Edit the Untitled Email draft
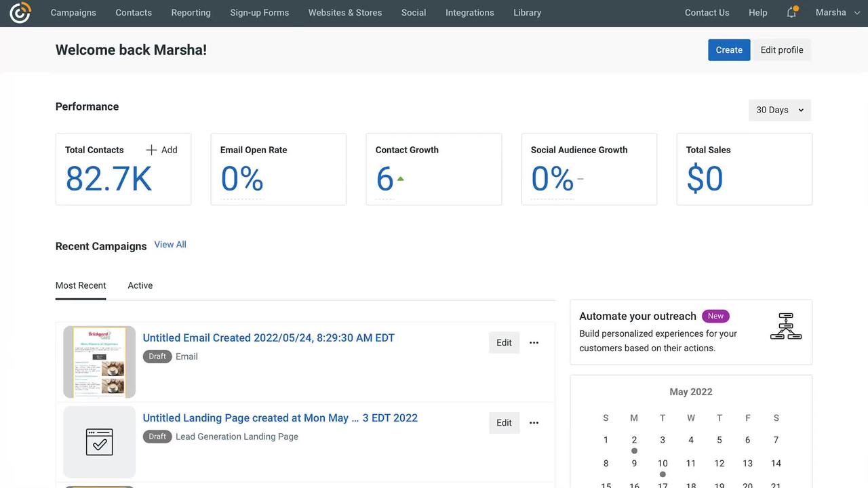This screenshot has width=868, height=488. pyautogui.click(x=504, y=342)
